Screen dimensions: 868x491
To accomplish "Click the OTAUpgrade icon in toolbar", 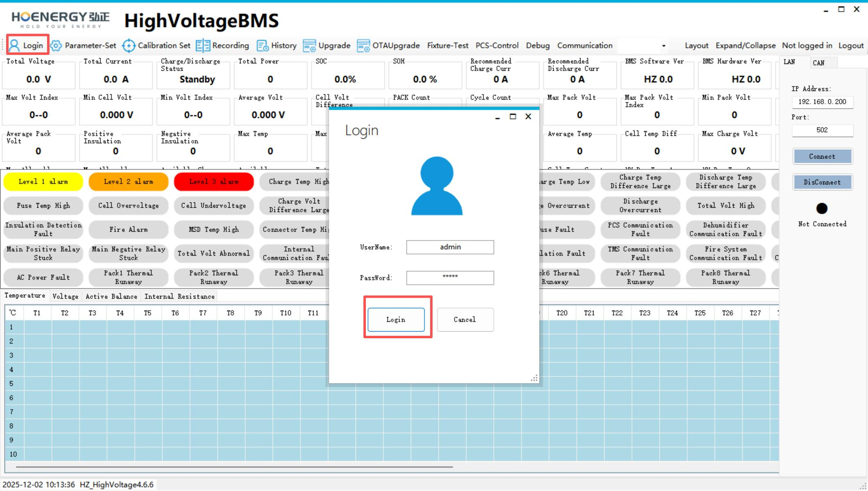I will pos(363,45).
